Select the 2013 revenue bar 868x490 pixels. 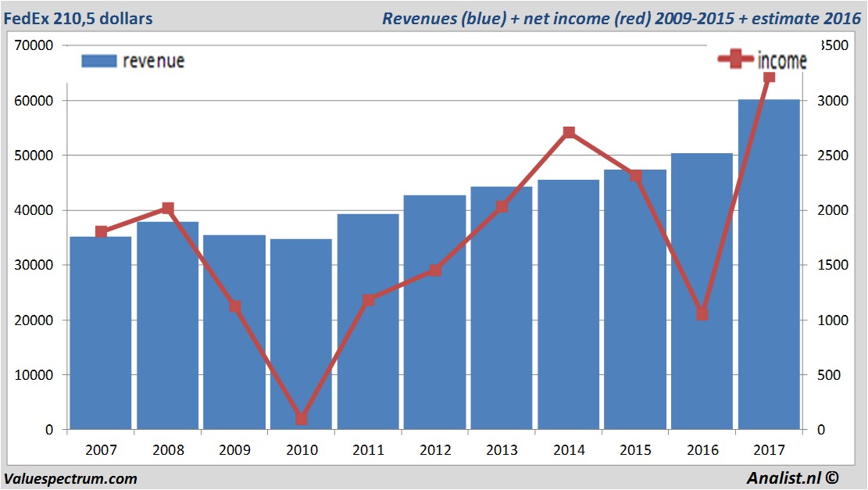[x=502, y=308]
